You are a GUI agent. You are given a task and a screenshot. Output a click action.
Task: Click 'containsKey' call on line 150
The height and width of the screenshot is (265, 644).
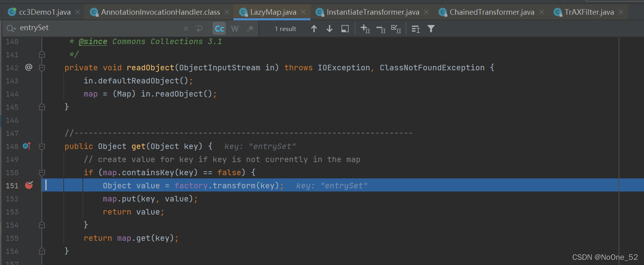pos(148,172)
